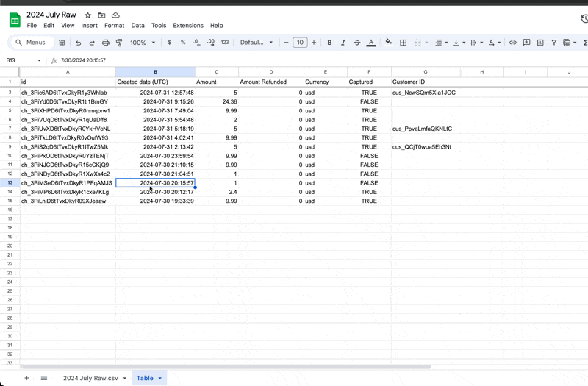The height and width of the screenshot is (386, 588).
Task: Activate the paint format roller
Action: coord(119,43)
